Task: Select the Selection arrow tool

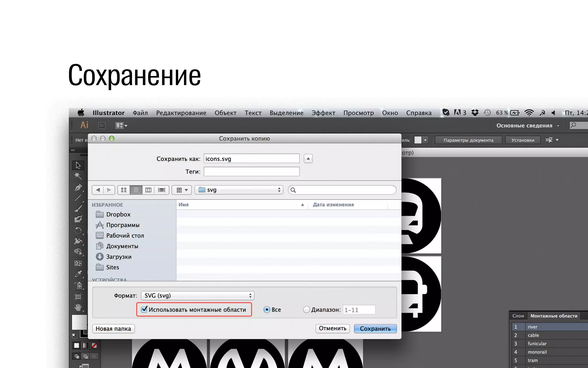Action: click(x=78, y=165)
